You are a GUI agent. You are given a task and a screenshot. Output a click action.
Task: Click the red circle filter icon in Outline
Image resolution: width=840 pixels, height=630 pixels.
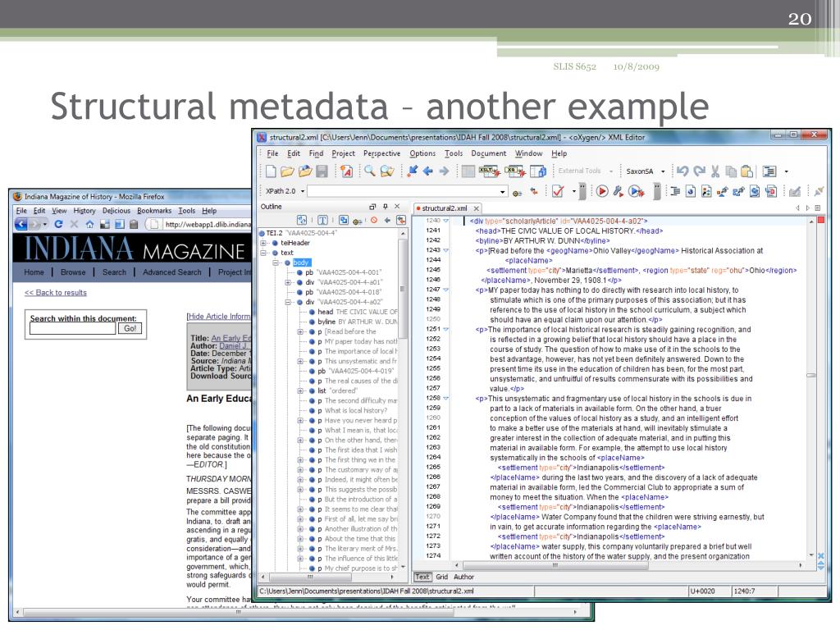point(374,220)
